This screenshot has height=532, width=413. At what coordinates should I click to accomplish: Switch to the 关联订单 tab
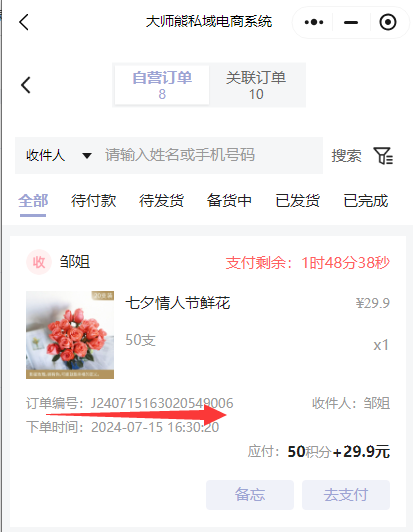tap(256, 85)
